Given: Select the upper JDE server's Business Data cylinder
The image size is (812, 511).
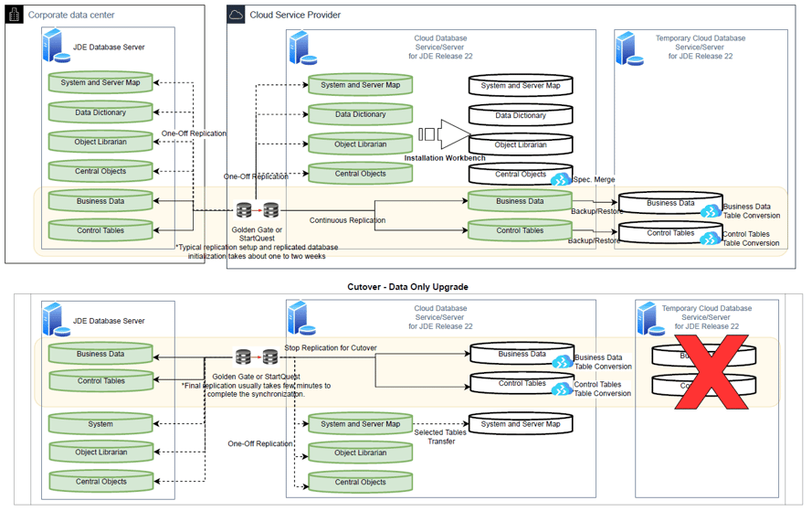Looking at the screenshot, I should (x=100, y=201).
